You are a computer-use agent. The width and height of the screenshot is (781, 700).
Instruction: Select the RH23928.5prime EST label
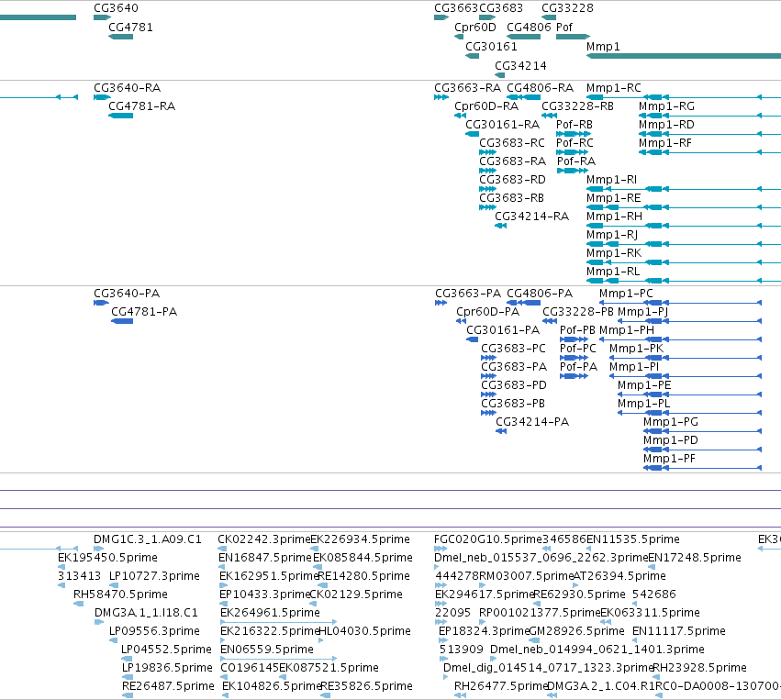[x=699, y=668]
